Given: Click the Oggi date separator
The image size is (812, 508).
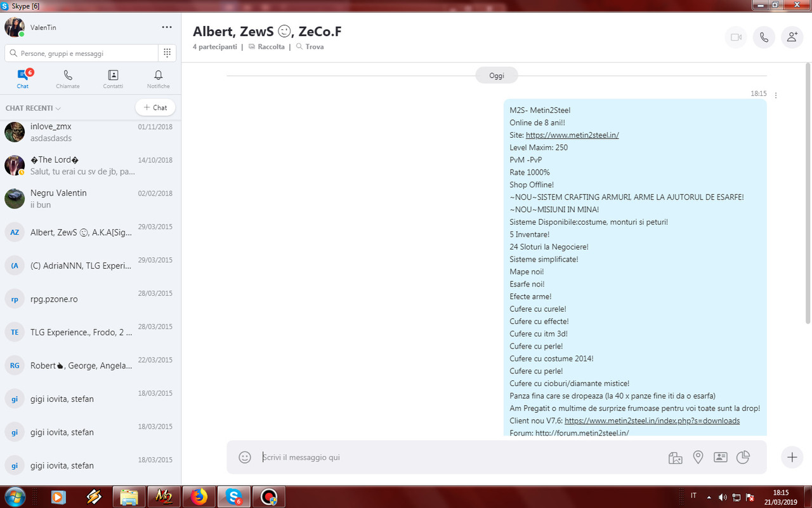Looking at the screenshot, I should pyautogui.click(x=497, y=76).
